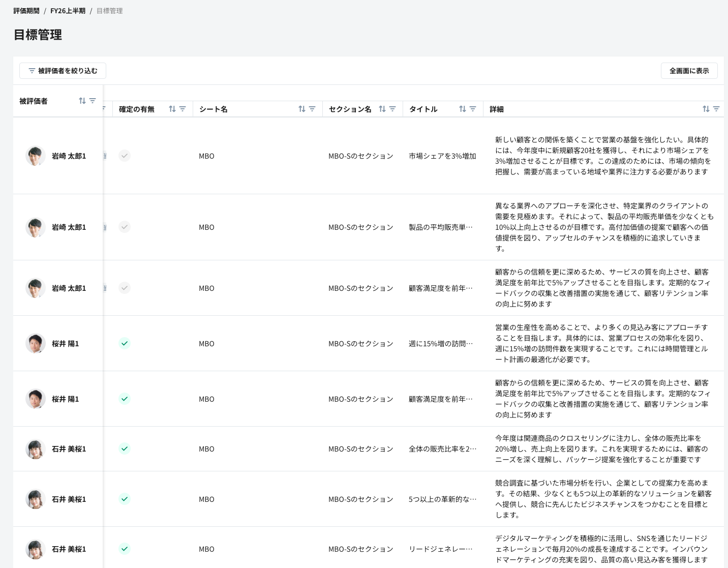Click 桜井 陽1 avatar in first row

click(36, 343)
